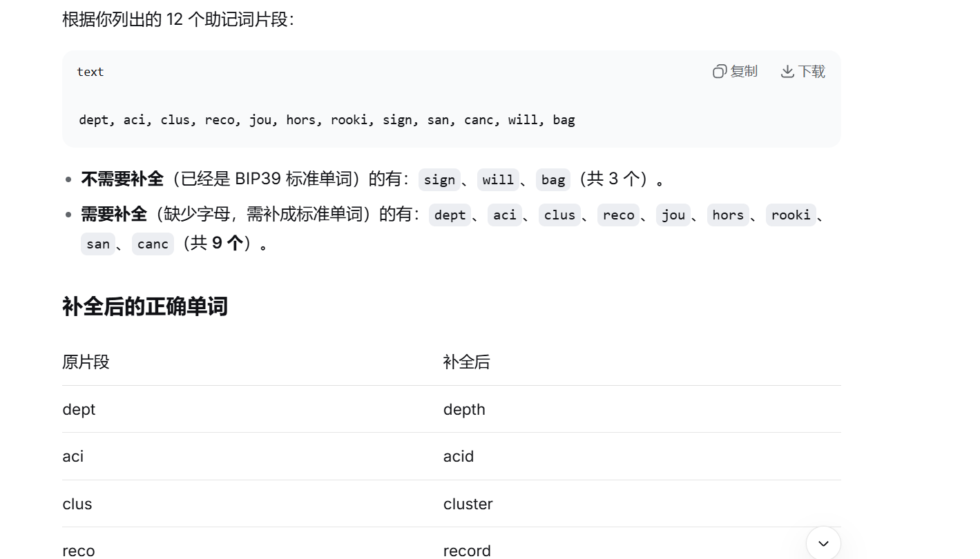Click the inline code 'dept'
The height and width of the screenshot is (559, 980).
tap(450, 215)
